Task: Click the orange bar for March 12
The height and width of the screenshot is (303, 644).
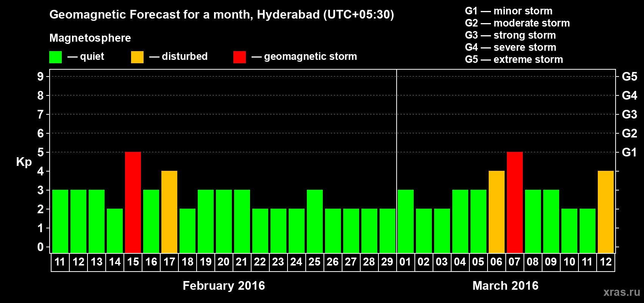Action: coord(606,212)
